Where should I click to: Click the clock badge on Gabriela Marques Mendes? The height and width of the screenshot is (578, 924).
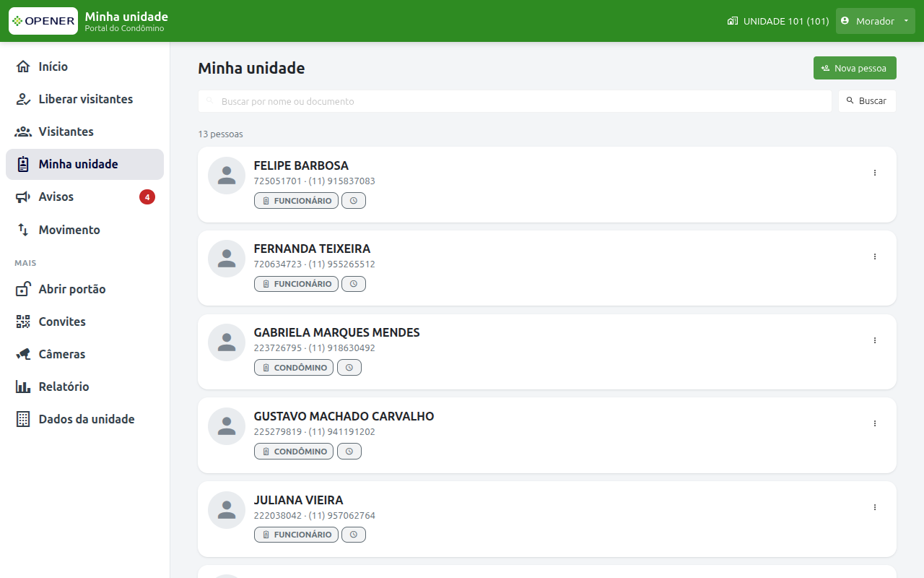[349, 368]
